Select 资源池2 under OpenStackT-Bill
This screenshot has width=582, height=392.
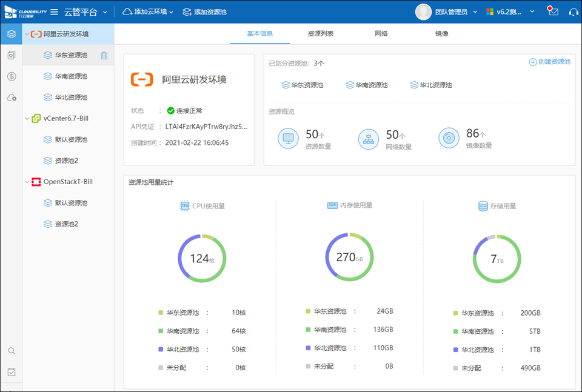[66, 224]
